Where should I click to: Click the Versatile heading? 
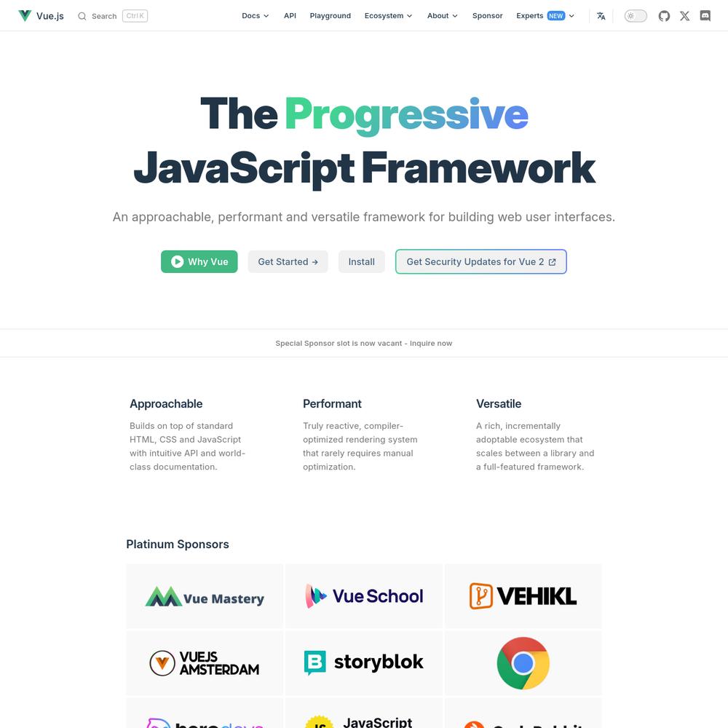pyautogui.click(x=499, y=404)
